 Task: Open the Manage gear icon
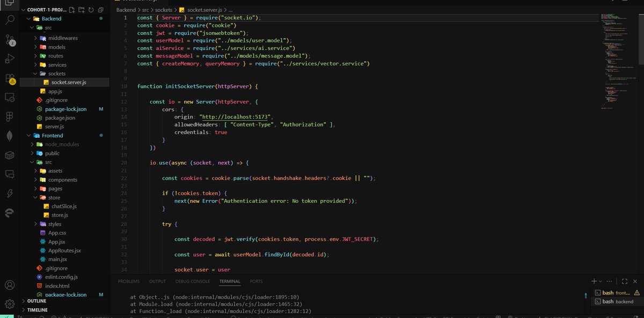point(10,304)
